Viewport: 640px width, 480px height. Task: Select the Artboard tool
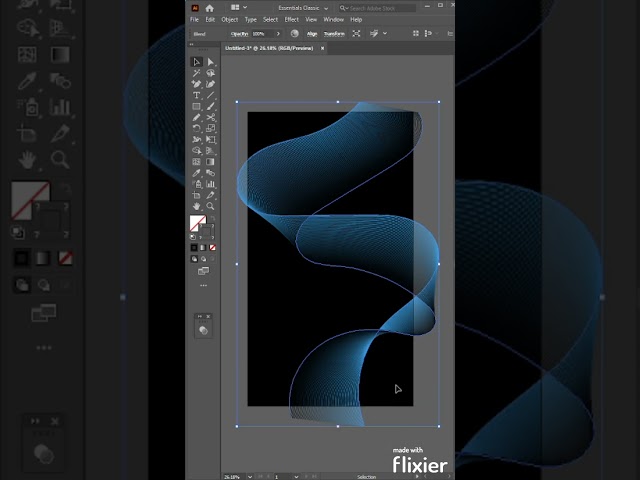click(196, 195)
